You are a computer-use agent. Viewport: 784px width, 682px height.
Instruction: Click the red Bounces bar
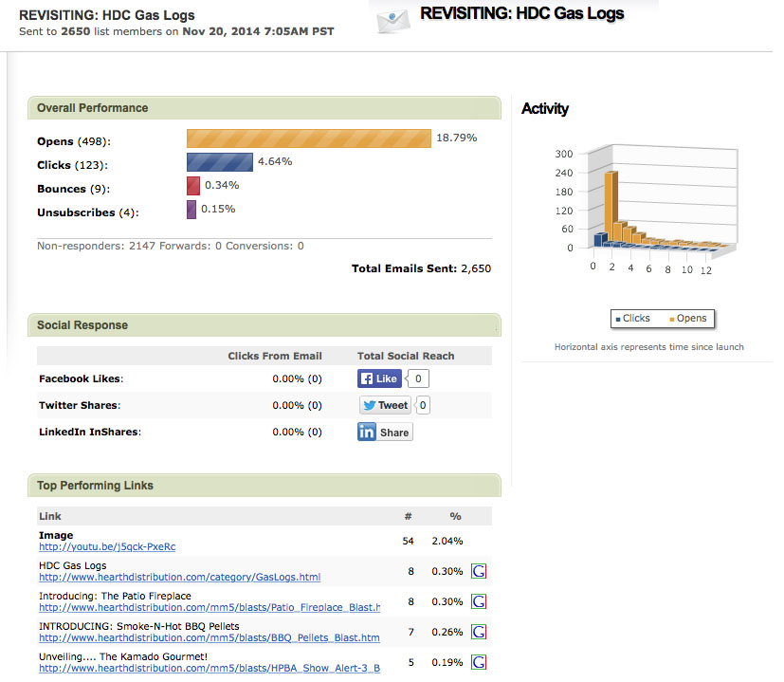[x=193, y=186]
